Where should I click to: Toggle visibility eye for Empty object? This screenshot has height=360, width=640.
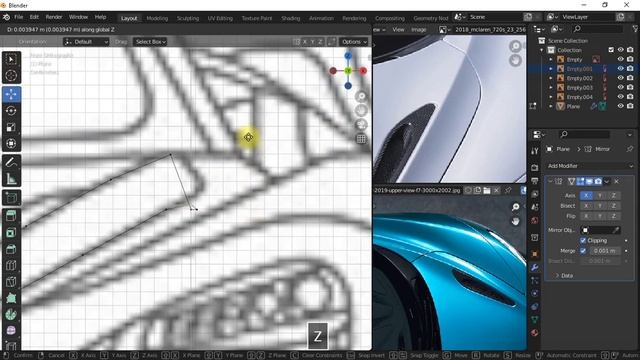(x=620, y=60)
